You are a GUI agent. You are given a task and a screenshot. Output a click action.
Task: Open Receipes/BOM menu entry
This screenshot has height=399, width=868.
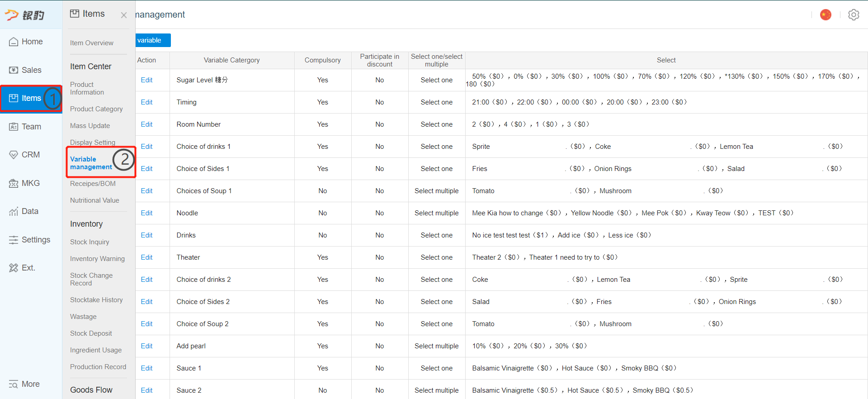(93, 184)
